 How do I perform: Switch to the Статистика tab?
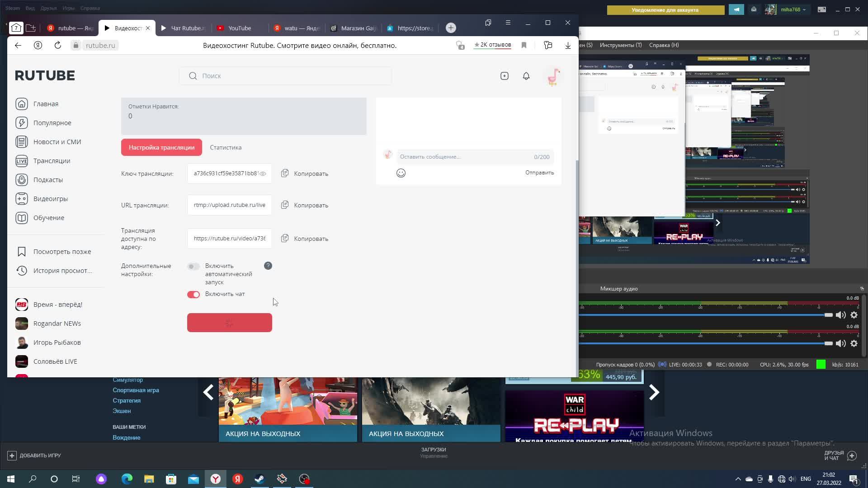click(x=226, y=147)
